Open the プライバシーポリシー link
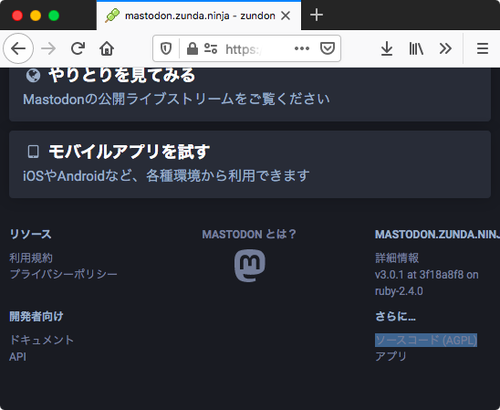The image size is (500, 410). (x=63, y=274)
